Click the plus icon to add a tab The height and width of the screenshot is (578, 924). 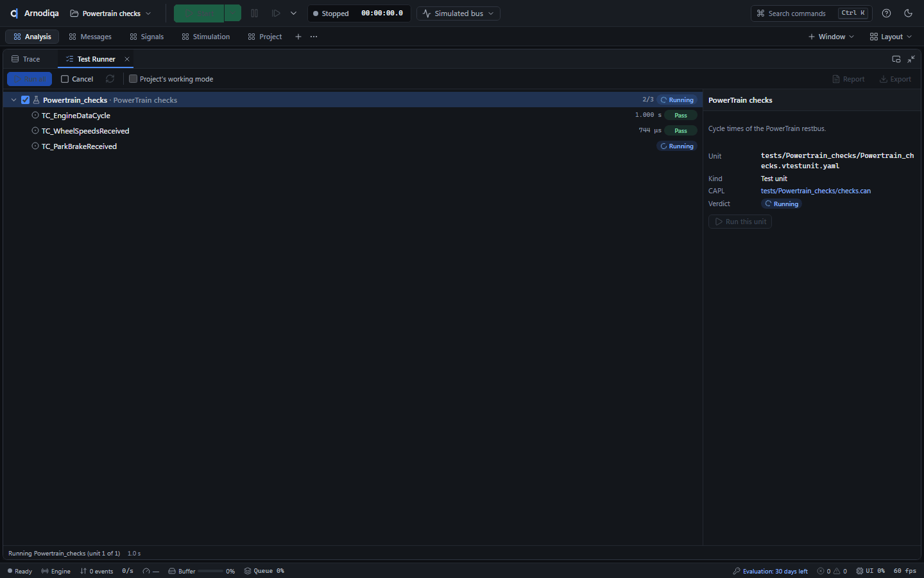pos(298,37)
